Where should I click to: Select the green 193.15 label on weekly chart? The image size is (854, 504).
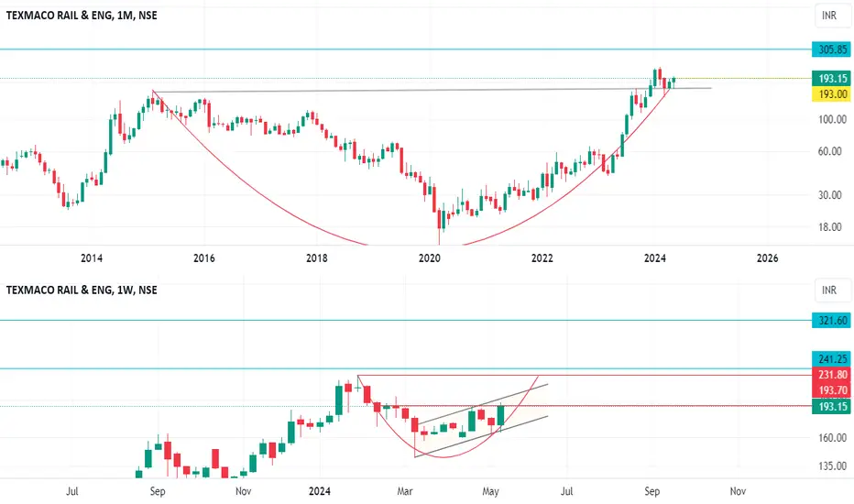[832, 407]
